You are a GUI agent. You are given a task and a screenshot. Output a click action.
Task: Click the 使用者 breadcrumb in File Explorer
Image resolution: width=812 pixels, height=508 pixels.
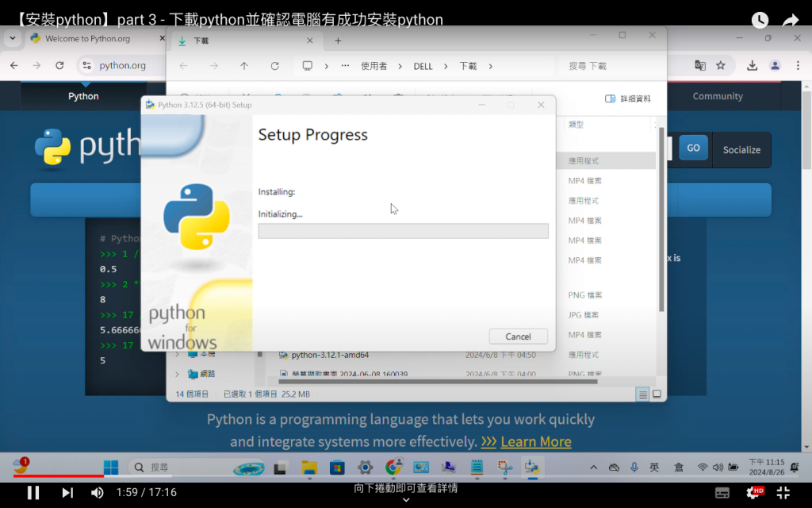tap(374, 66)
